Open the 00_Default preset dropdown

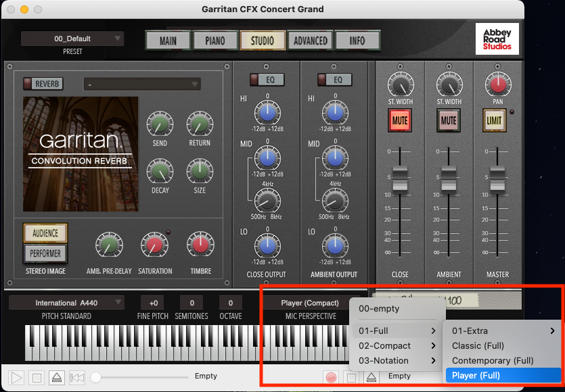[72, 39]
